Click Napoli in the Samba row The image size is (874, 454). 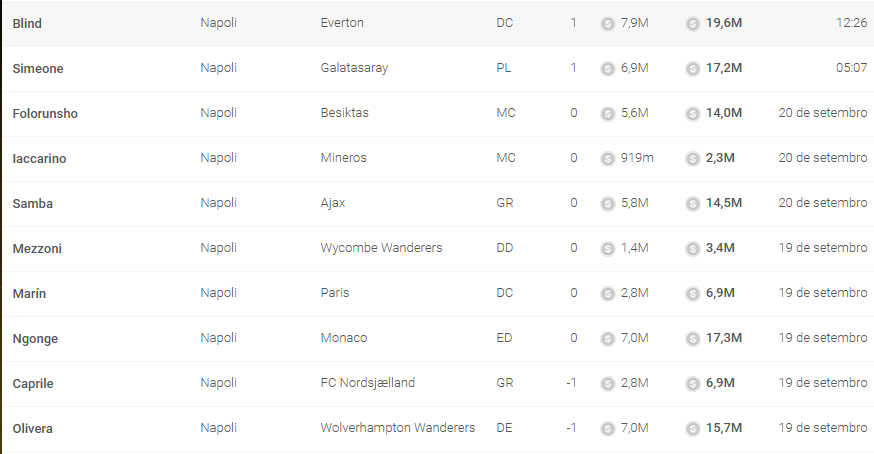[x=218, y=203]
